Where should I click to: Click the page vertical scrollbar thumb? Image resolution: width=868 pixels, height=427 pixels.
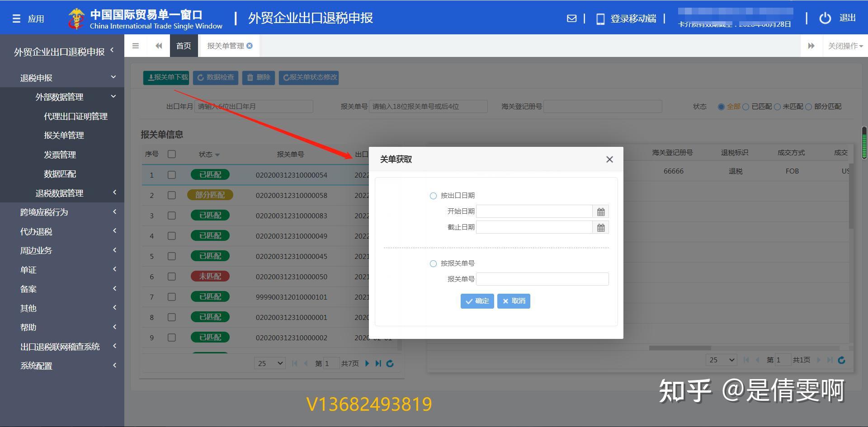click(864, 143)
